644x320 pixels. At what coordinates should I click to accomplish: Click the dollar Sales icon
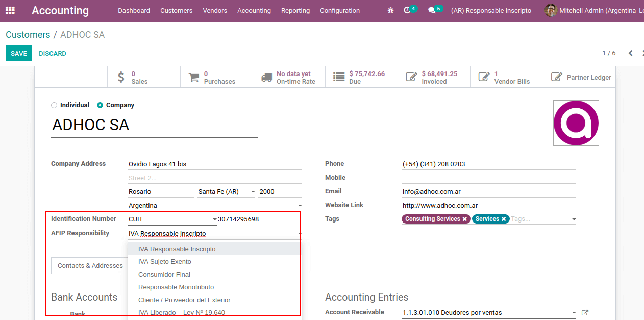coord(121,78)
